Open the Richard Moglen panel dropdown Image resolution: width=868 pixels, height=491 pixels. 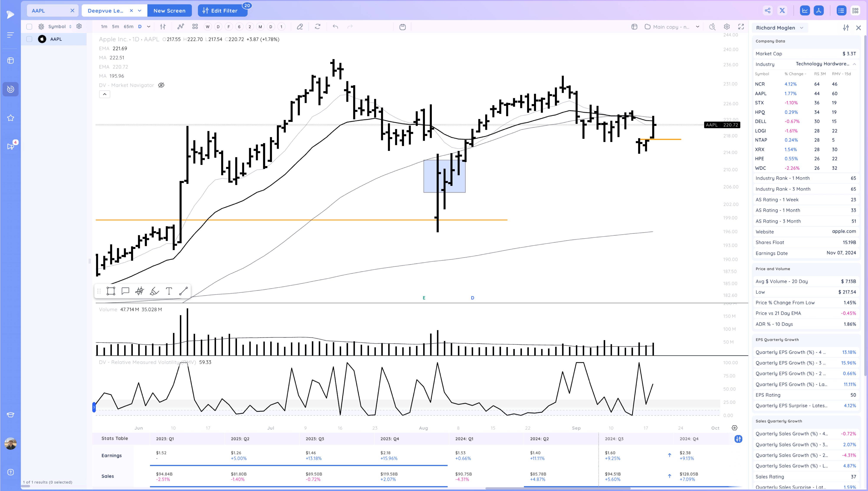click(802, 28)
